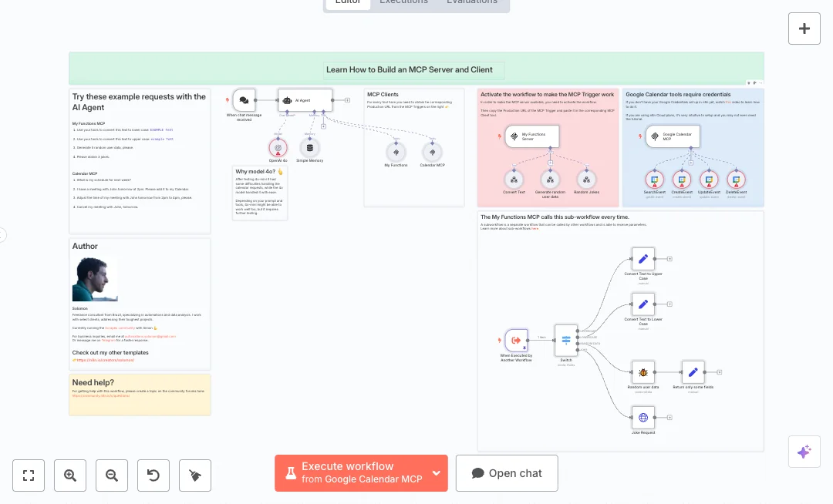Select the OpenAI 4o model node
This screenshot has height=504, width=833.
(x=278, y=148)
